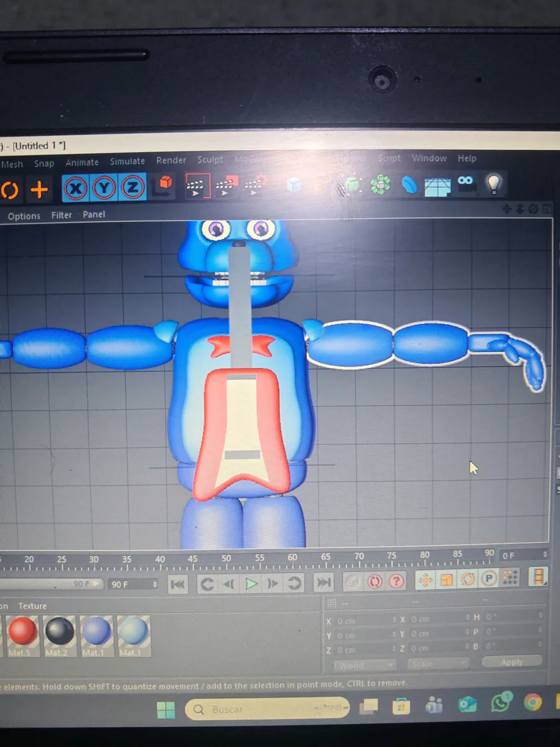This screenshot has height=747, width=560.
Task: Click the Y position input field
Action: tap(364, 636)
